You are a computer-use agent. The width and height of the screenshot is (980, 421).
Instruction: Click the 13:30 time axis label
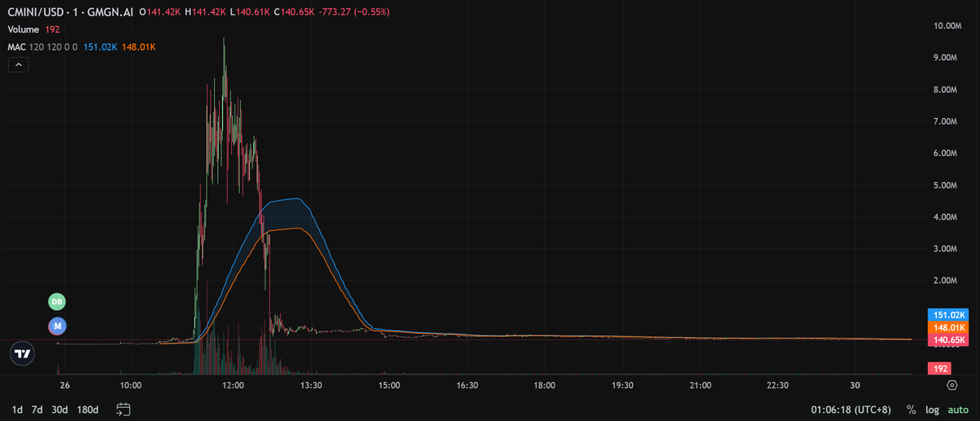pyautogui.click(x=311, y=385)
